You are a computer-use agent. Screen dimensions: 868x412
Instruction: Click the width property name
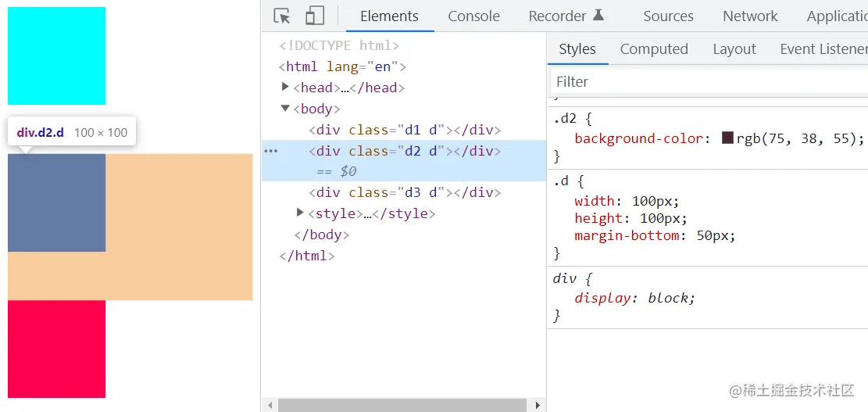(595, 200)
